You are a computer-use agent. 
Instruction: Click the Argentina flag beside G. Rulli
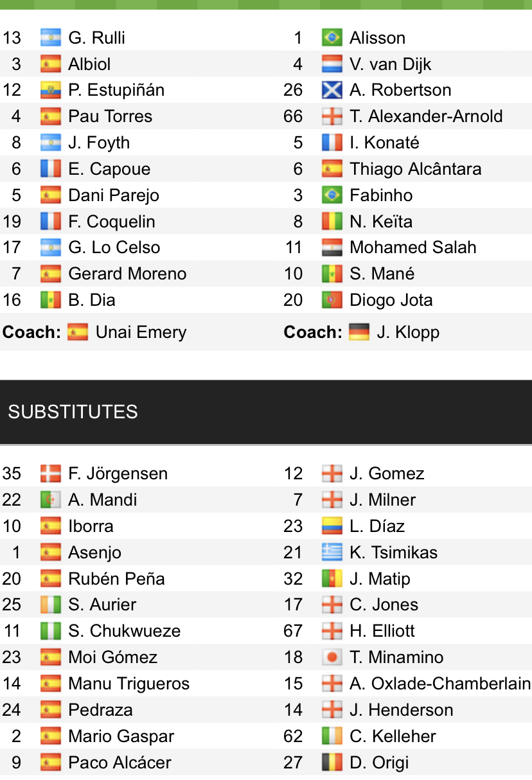point(50,38)
